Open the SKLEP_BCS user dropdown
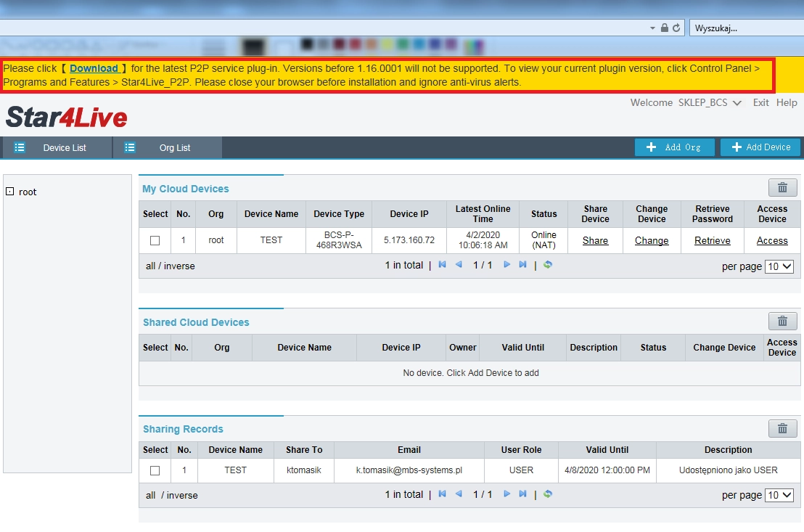The width and height of the screenshot is (804, 532). [x=710, y=102]
